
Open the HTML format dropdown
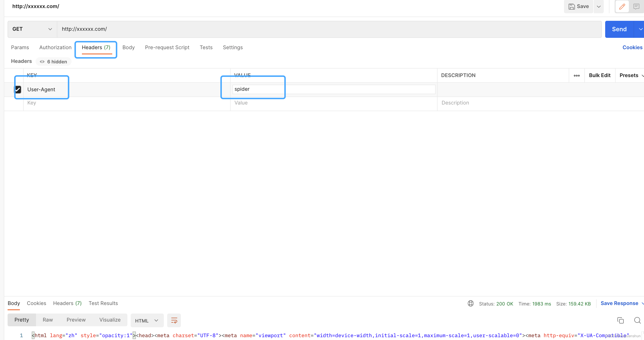tap(147, 321)
